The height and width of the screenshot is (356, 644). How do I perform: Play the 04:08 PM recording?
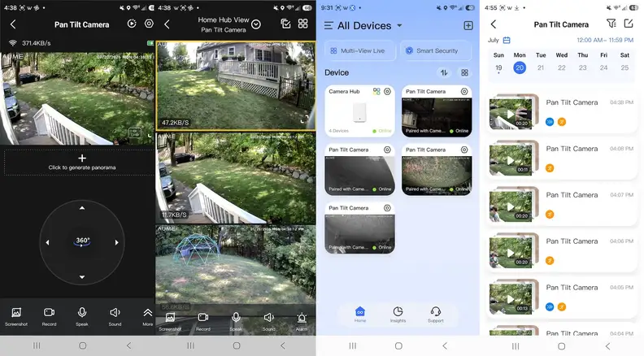pyautogui.click(x=511, y=160)
